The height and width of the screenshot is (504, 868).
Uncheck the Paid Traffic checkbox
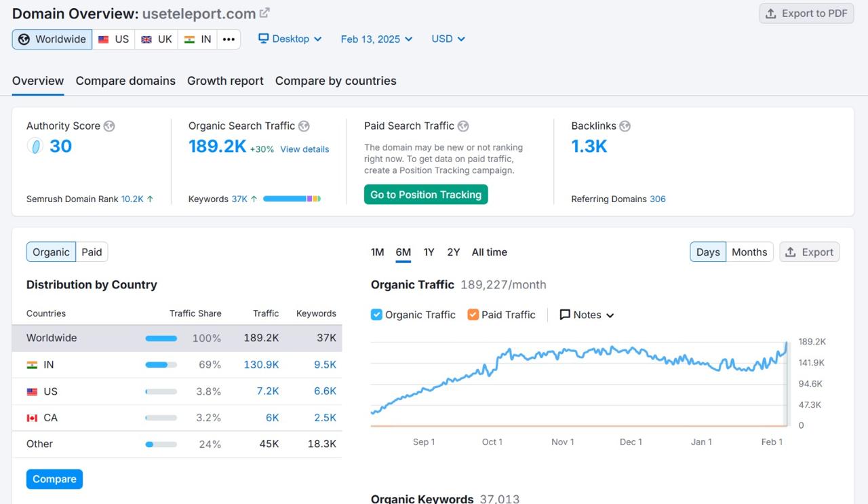tap(473, 315)
